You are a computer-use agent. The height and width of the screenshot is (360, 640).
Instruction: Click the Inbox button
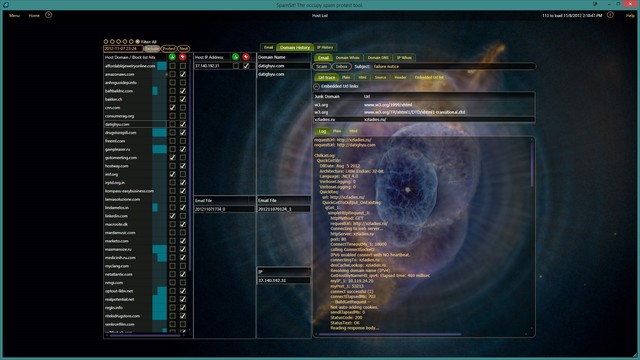tap(342, 67)
